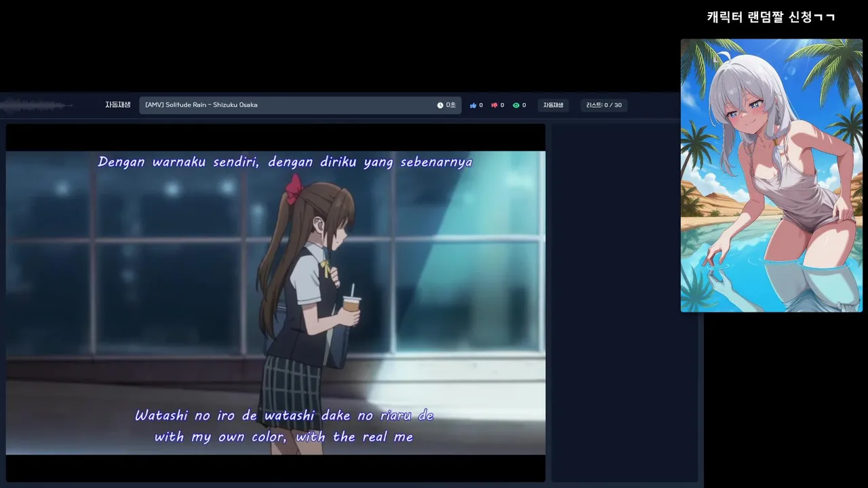Image resolution: width=868 pixels, height=488 pixels.
Task: Click the 캐릭터 랜덤짤 신청 heading text
Action: (771, 17)
